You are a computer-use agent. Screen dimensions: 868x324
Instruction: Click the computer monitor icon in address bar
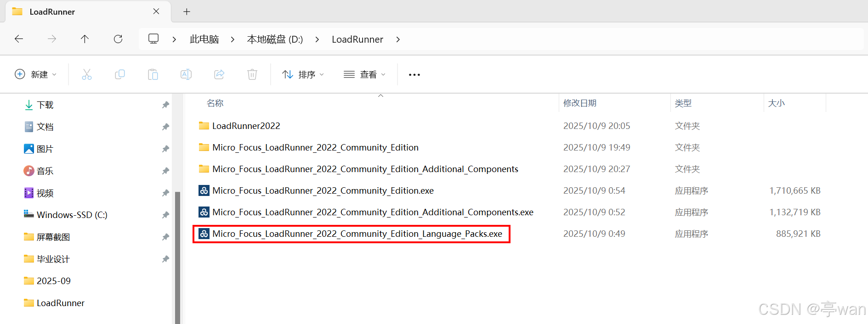[153, 39]
